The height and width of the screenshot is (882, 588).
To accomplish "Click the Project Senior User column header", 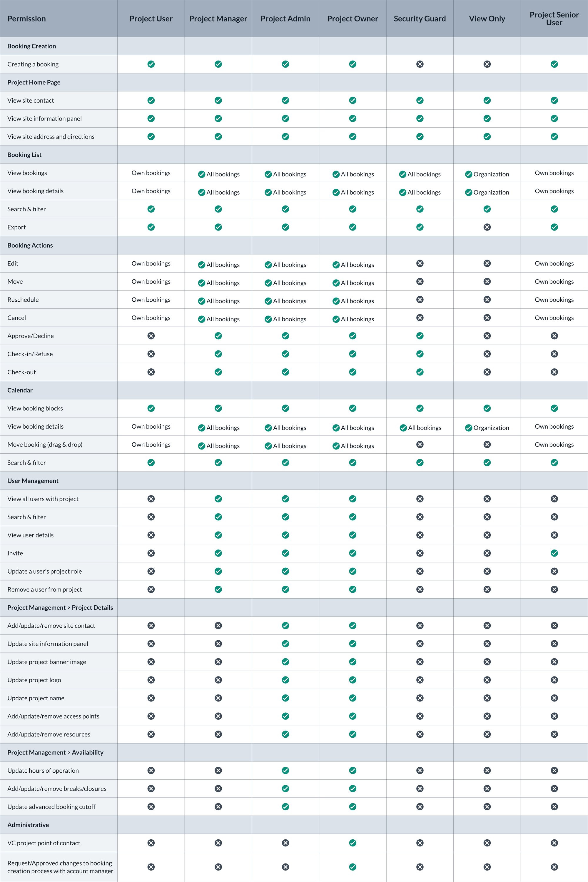I will (554, 18).
